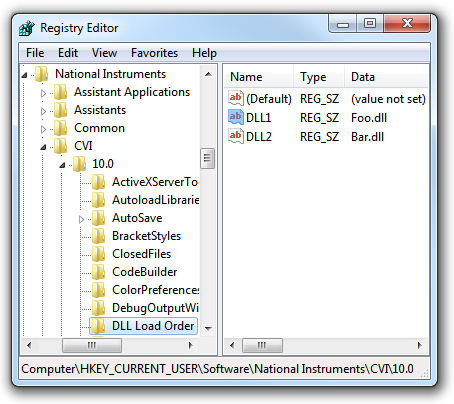The image size is (454, 404).
Task: Open the Edit menu
Action: click(68, 53)
